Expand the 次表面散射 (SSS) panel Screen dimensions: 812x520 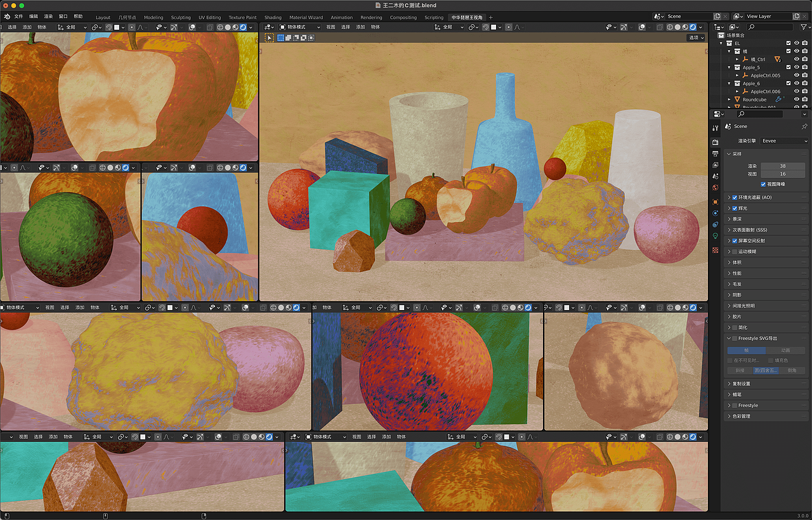point(767,230)
